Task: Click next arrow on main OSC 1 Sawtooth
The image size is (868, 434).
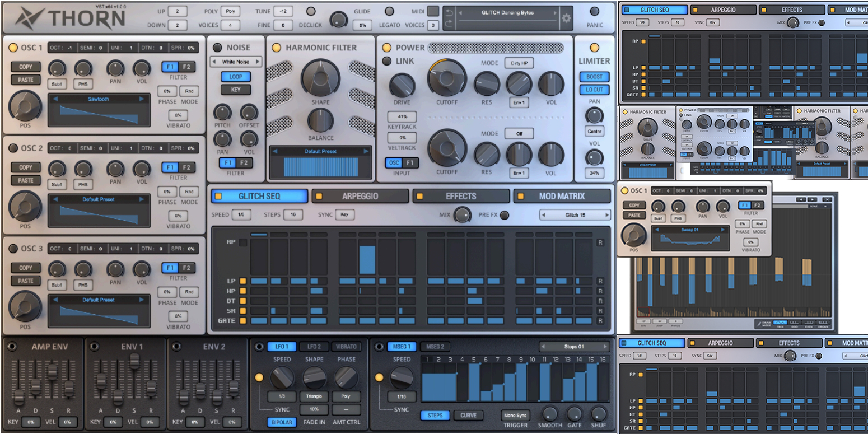Action: coord(142,99)
